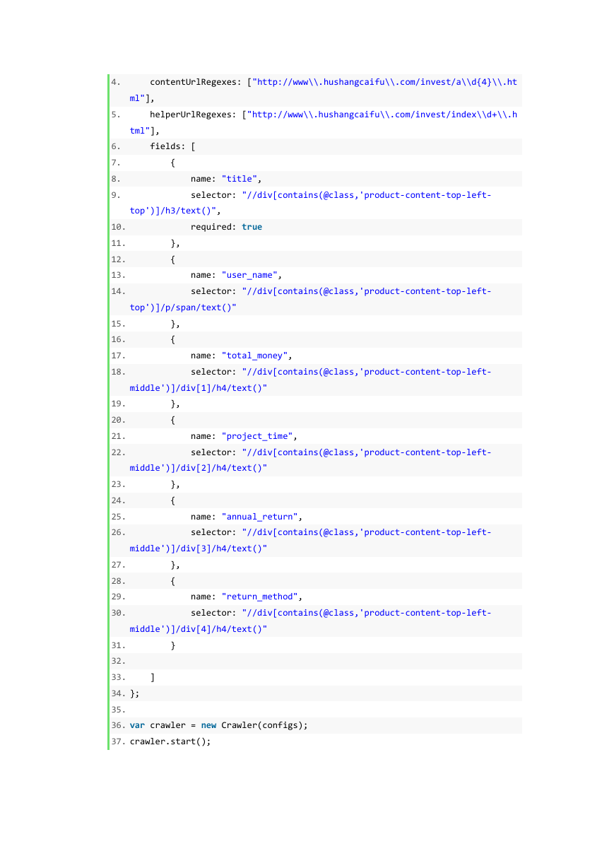The width and height of the screenshot is (614, 868).
Task: Click the p/span/text() selector string
Action: pos(311,299)
